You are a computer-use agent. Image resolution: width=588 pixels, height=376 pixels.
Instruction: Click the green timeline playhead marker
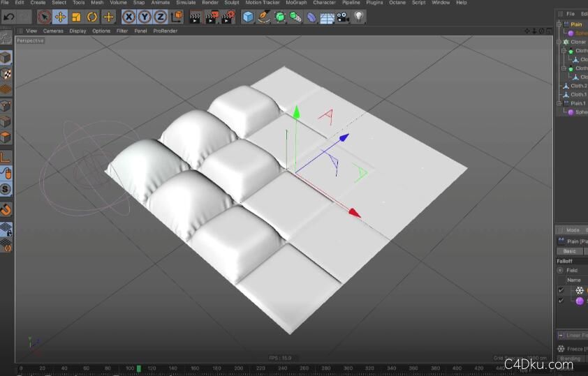[x=139, y=368]
